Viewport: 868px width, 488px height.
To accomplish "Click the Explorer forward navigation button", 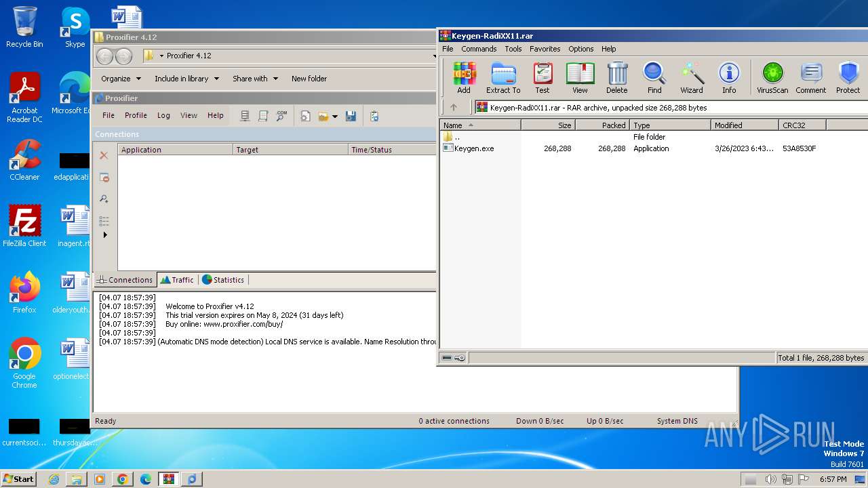I will [123, 56].
